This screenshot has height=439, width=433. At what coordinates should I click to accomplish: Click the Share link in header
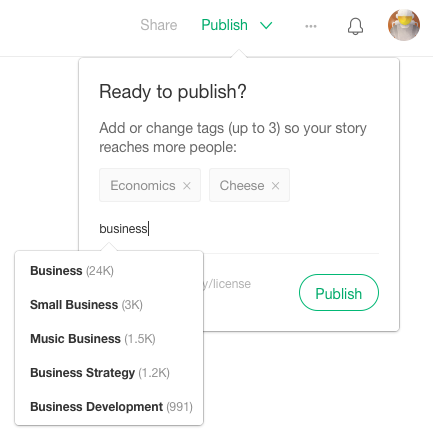159,25
